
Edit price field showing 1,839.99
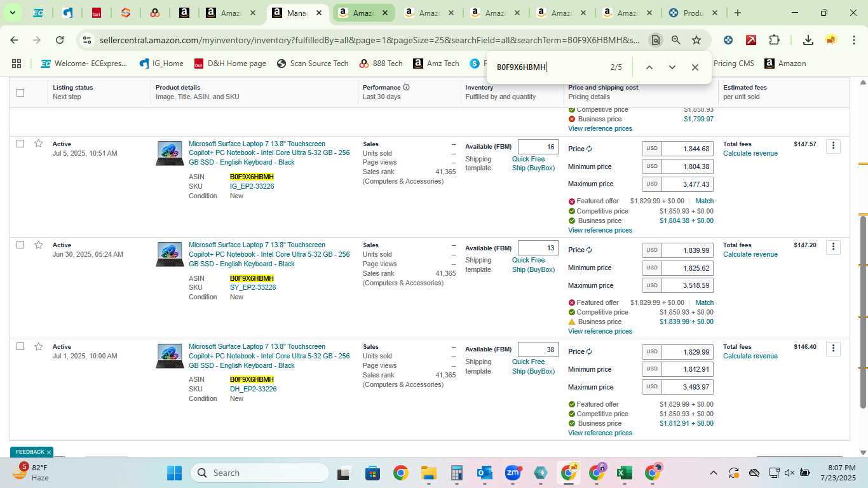pyautogui.click(x=687, y=250)
